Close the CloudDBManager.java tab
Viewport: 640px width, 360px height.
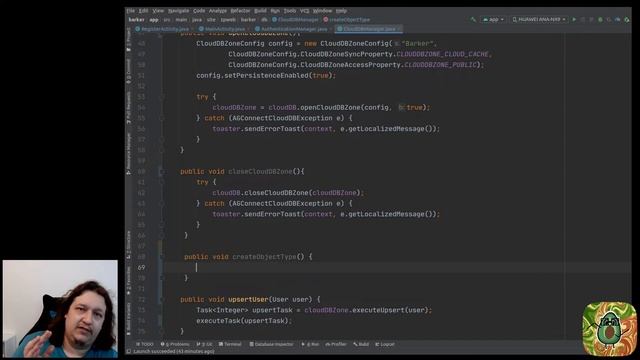(399, 29)
